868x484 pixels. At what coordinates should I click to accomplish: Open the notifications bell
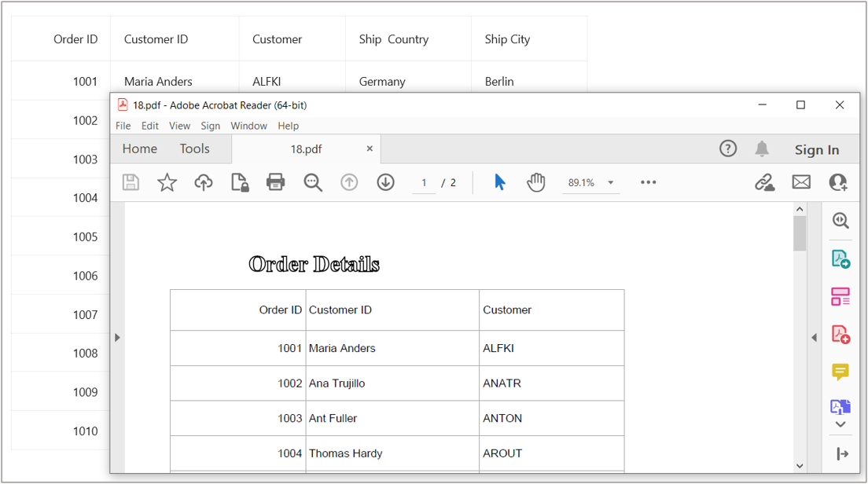pyautogui.click(x=761, y=149)
